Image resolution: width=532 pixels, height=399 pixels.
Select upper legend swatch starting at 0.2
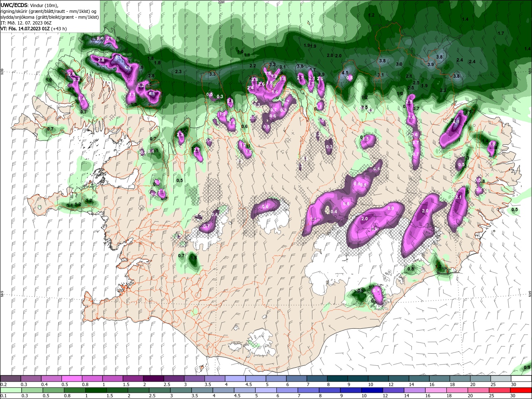click(x=10, y=379)
